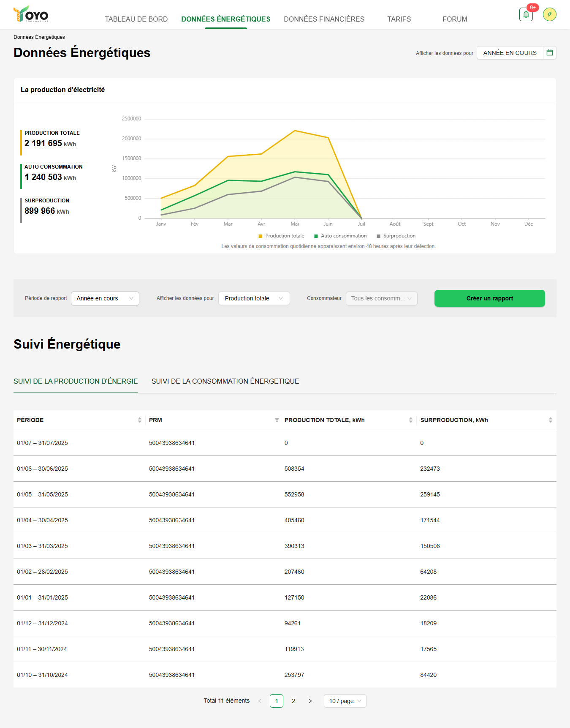Click the lightning bolt profile icon

549,14
